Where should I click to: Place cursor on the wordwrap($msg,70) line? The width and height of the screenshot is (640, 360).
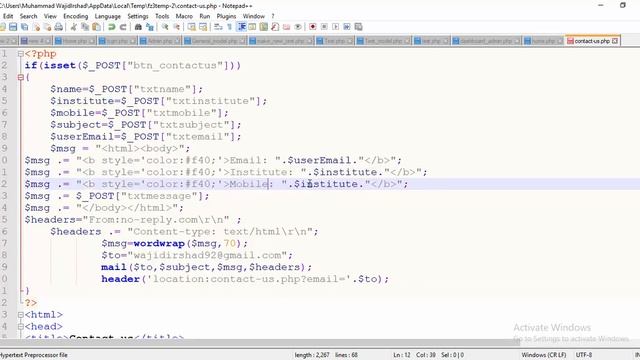point(174,243)
